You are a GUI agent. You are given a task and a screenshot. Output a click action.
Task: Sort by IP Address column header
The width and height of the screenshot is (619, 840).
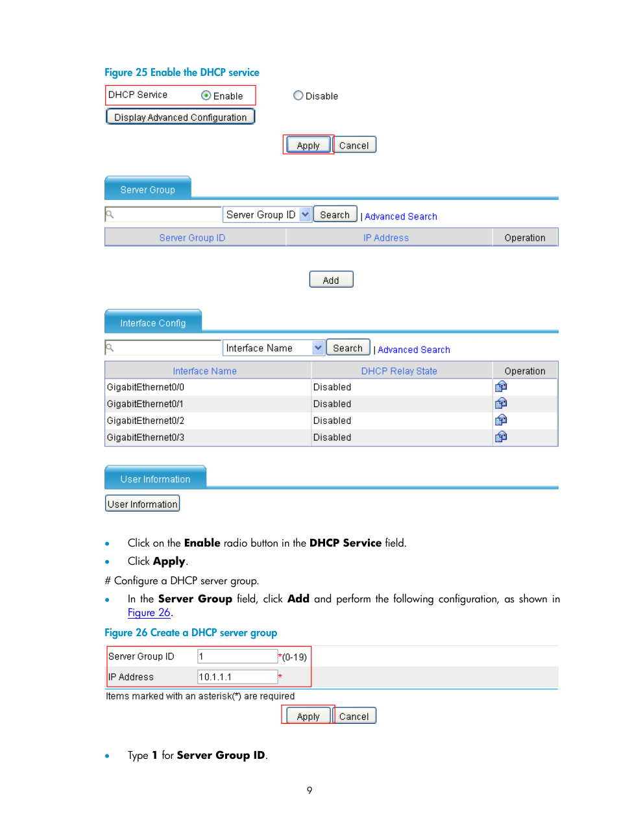(x=386, y=238)
